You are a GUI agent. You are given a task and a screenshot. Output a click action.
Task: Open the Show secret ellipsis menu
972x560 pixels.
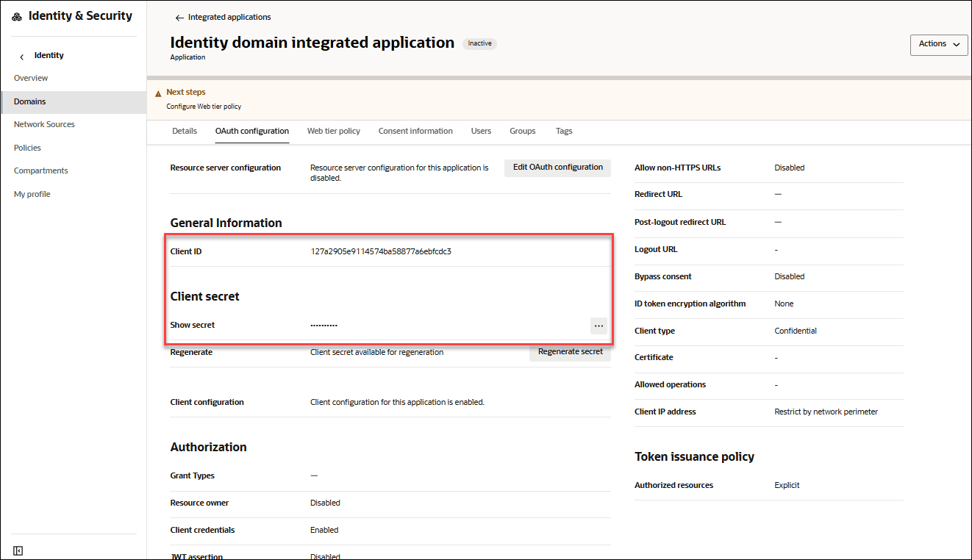(598, 326)
